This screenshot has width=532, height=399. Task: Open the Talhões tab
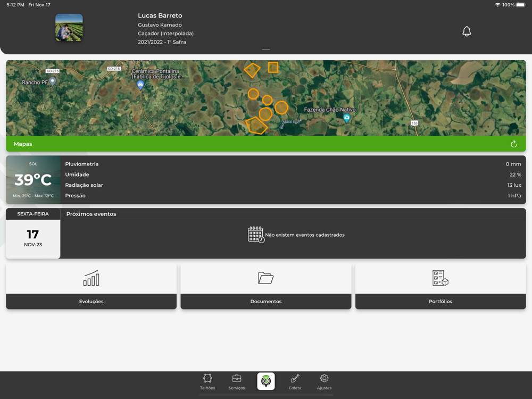[207, 381]
